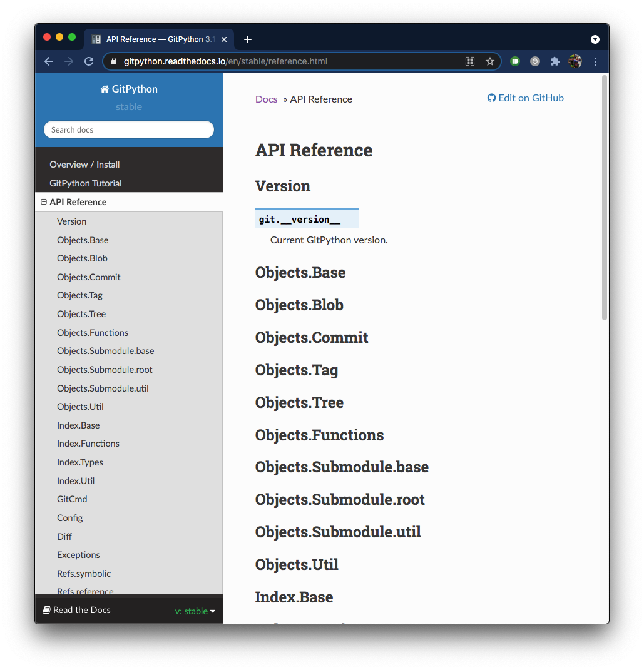Jump to Objects.Commit in the sidebar
Viewport: 644px width, 670px height.
tap(89, 277)
